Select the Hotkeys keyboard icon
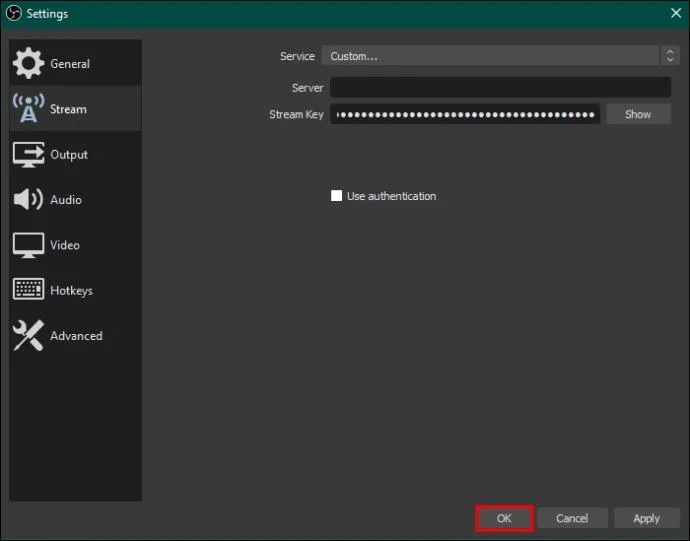 (29, 289)
